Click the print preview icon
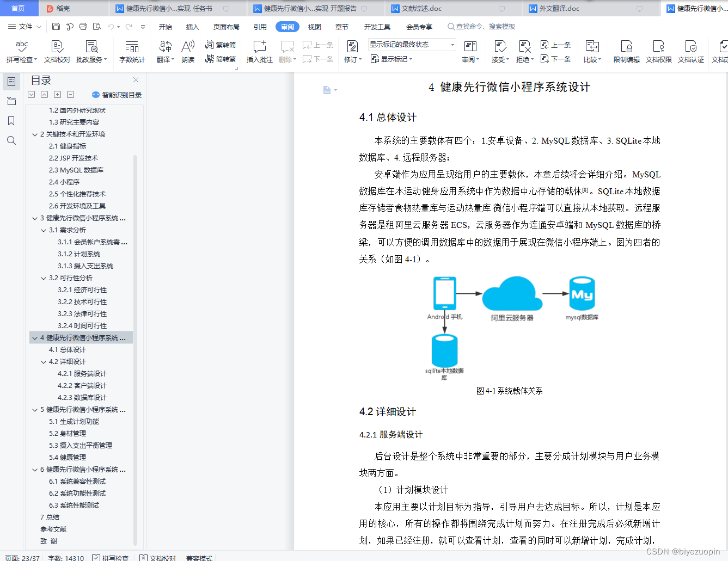 point(97,27)
